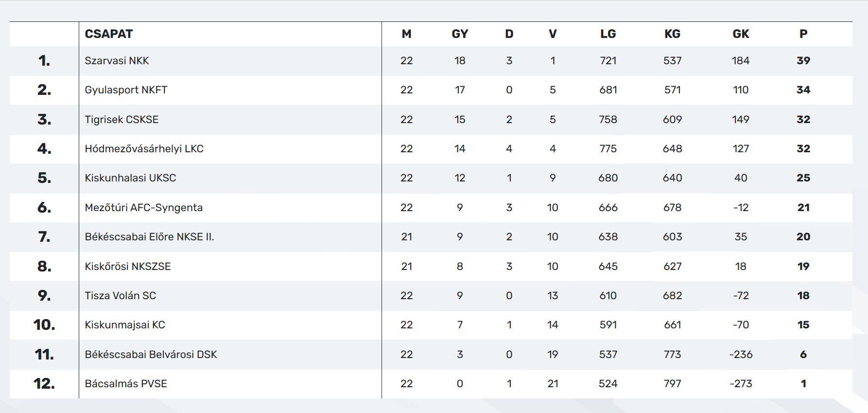Select the LG column header

[608, 34]
